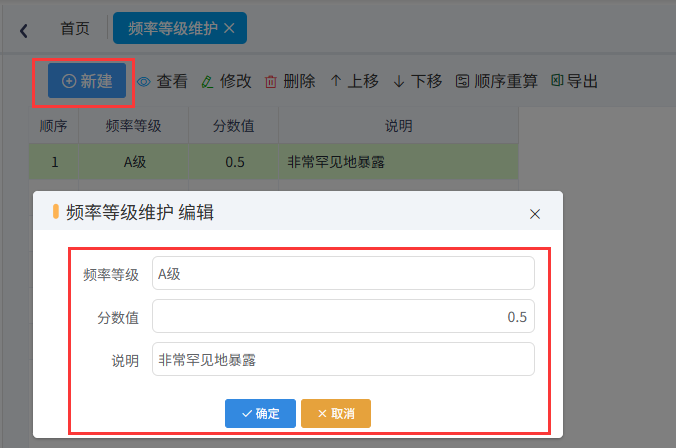This screenshot has width=676, height=448.
Task: Move the row down with 下移
Action: (418, 81)
